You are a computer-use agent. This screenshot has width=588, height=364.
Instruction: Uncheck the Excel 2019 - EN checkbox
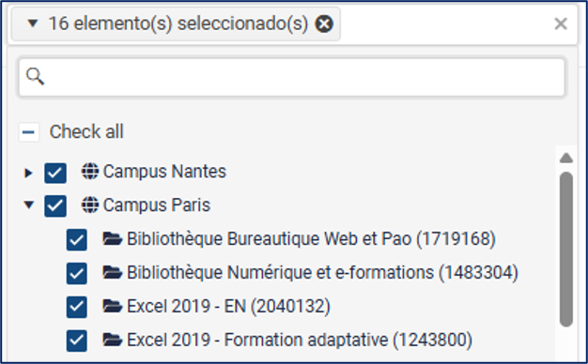click(x=77, y=307)
